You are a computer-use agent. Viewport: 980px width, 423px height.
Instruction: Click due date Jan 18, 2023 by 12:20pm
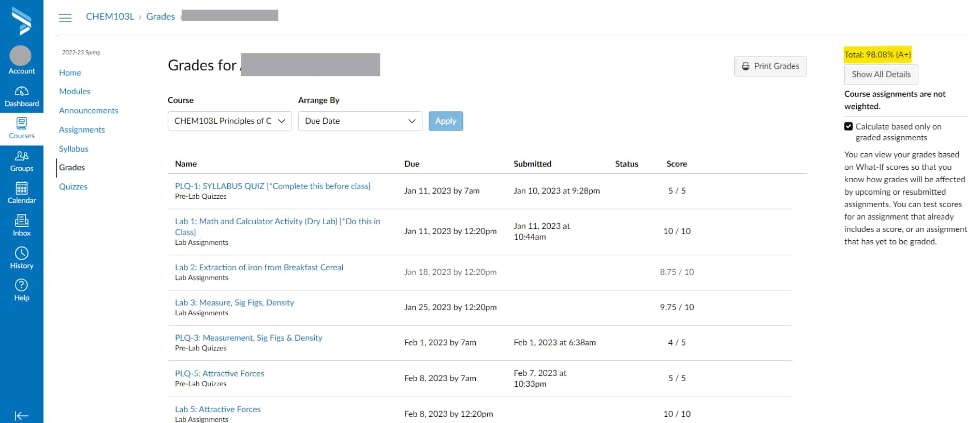coord(450,272)
